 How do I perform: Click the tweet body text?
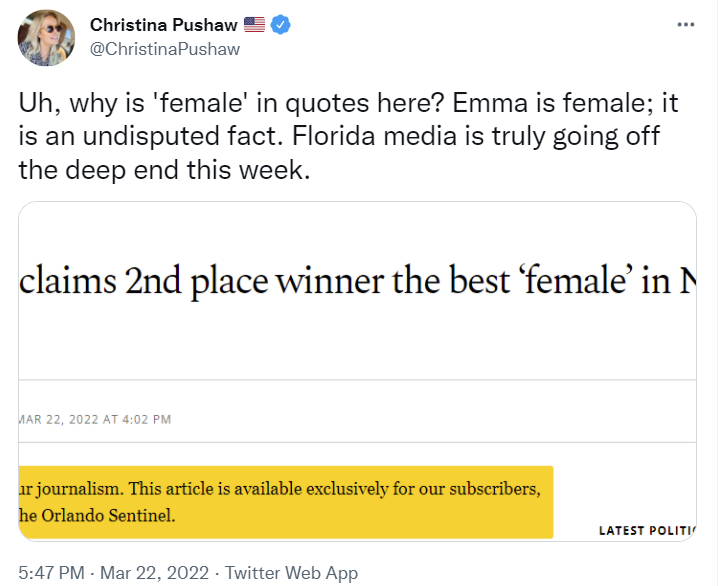tap(348, 136)
